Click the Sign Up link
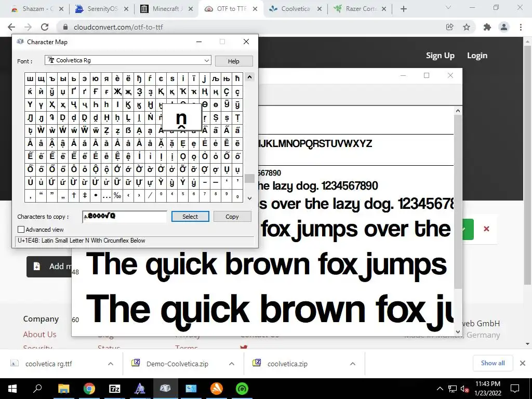Image resolution: width=532 pixels, height=399 pixels. pyautogui.click(x=440, y=56)
